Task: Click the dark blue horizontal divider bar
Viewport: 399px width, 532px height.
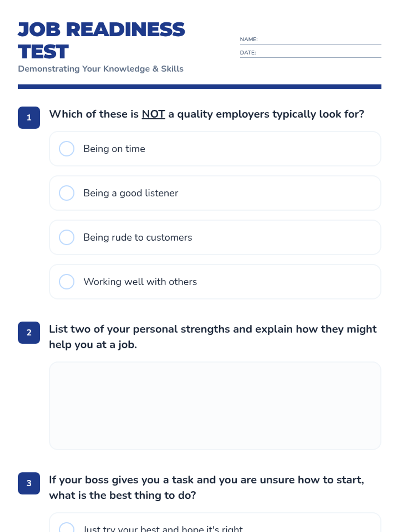Action: click(199, 87)
